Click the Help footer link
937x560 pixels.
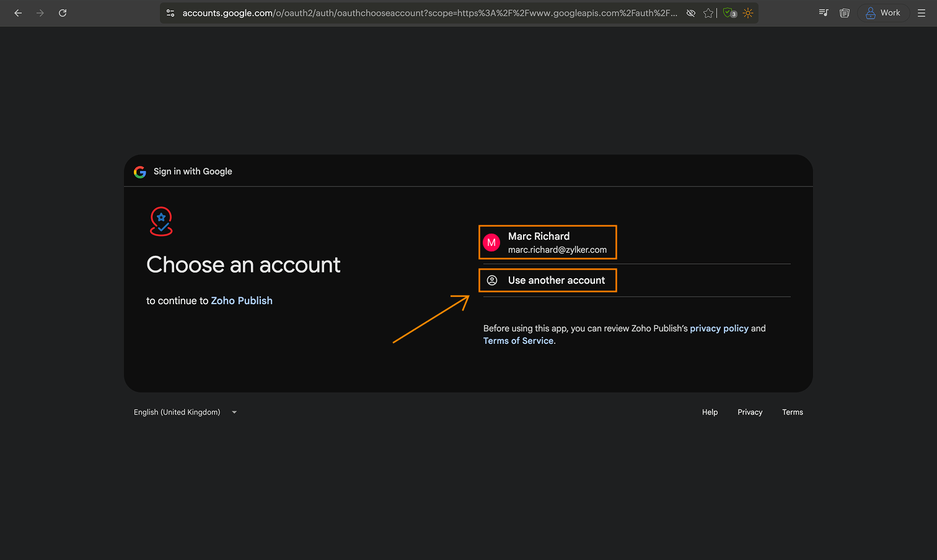(710, 413)
